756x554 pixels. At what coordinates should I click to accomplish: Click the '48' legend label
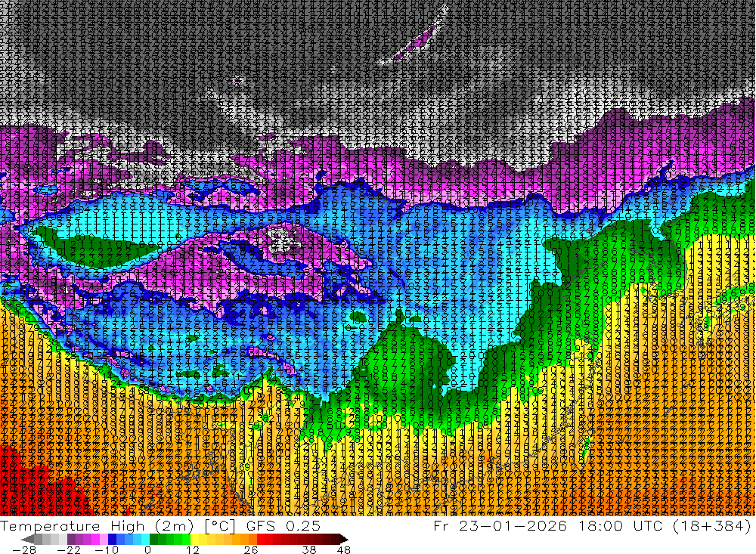(x=344, y=550)
